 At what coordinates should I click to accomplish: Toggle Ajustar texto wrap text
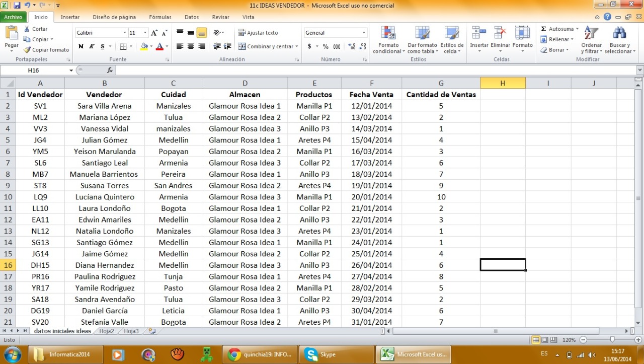pyautogui.click(x=258, y=33)
